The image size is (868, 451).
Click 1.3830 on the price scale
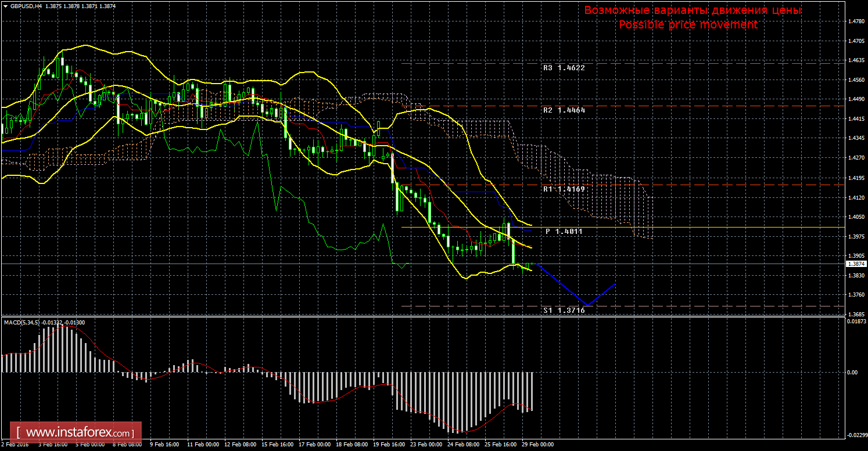coord(856,276)
